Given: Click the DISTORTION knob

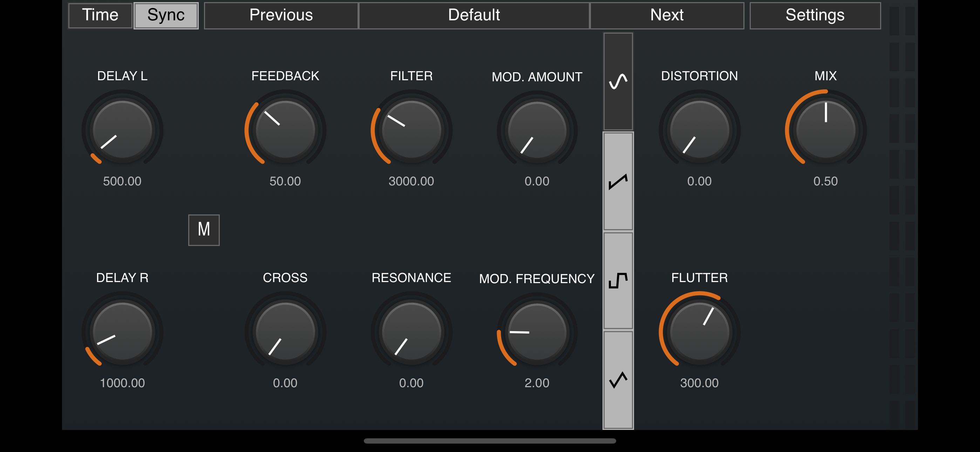Looking at the screenshot, I should click(700, 129).
